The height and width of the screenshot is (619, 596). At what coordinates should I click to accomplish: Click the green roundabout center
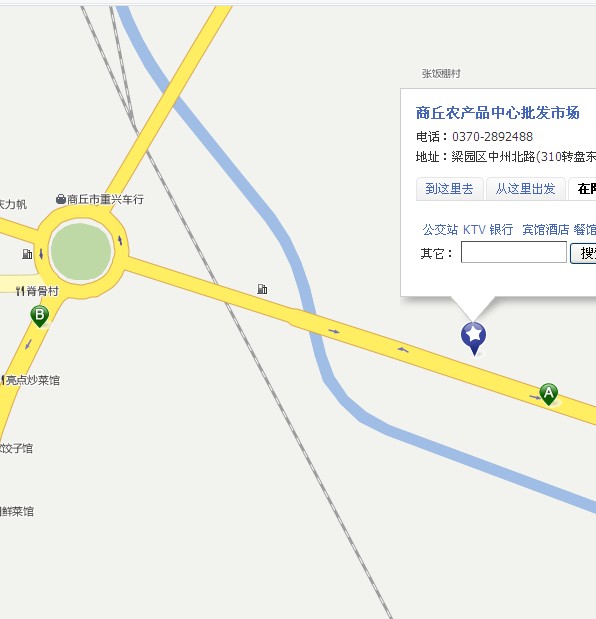click(81, 251)
